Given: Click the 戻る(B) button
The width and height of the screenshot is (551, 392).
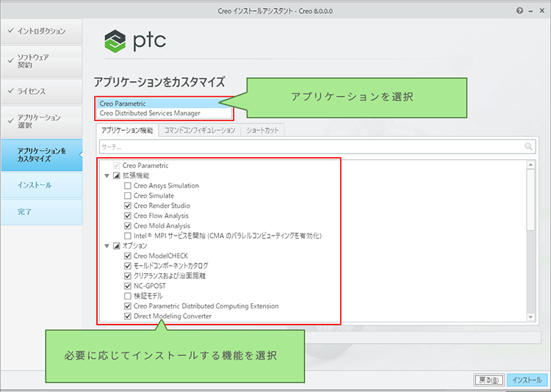Looking at the screenshot, I should coord(489,380).
